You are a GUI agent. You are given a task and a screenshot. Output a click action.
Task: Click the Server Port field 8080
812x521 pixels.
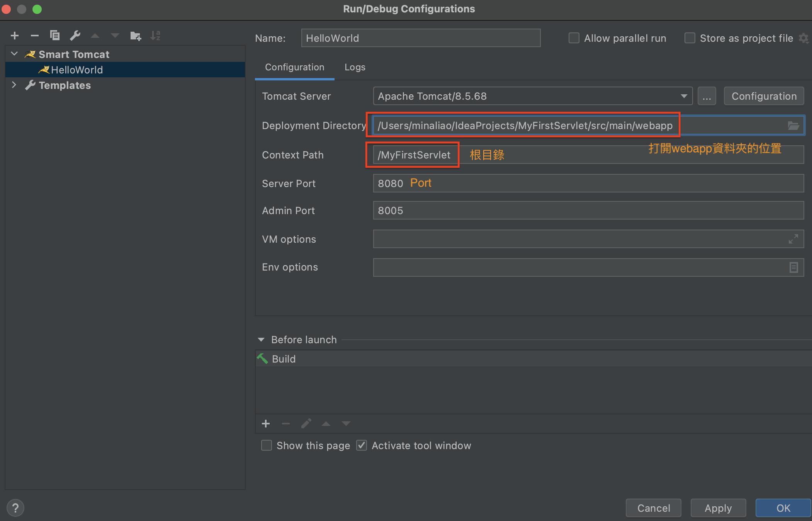click(x=588, y=183)
